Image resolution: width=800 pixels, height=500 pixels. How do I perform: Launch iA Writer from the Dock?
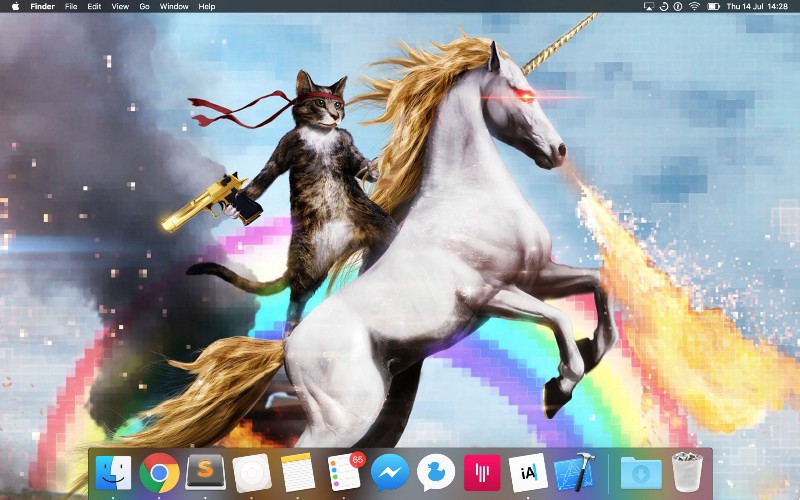pyautogui.click(x=528, y=473)
